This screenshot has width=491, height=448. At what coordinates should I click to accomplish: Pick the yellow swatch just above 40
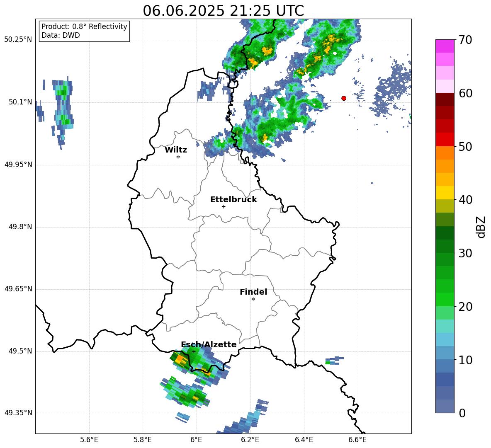(x=445, y=193)
